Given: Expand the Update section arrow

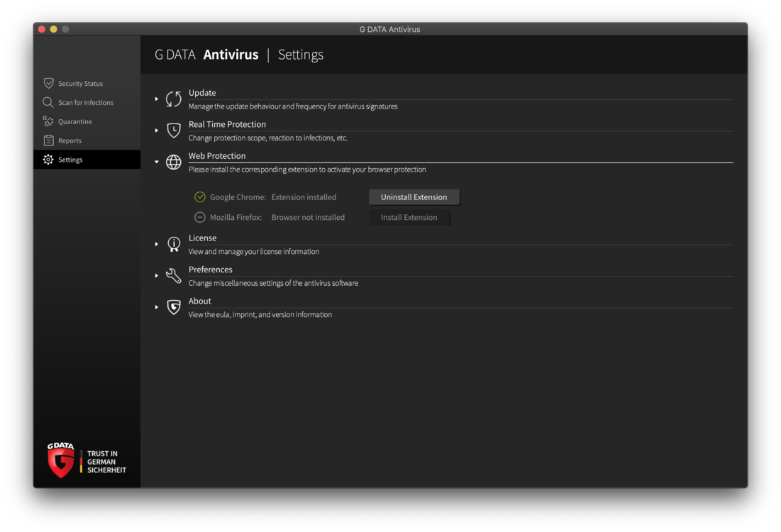Looking at the screenshot, I should coord(157,99).
